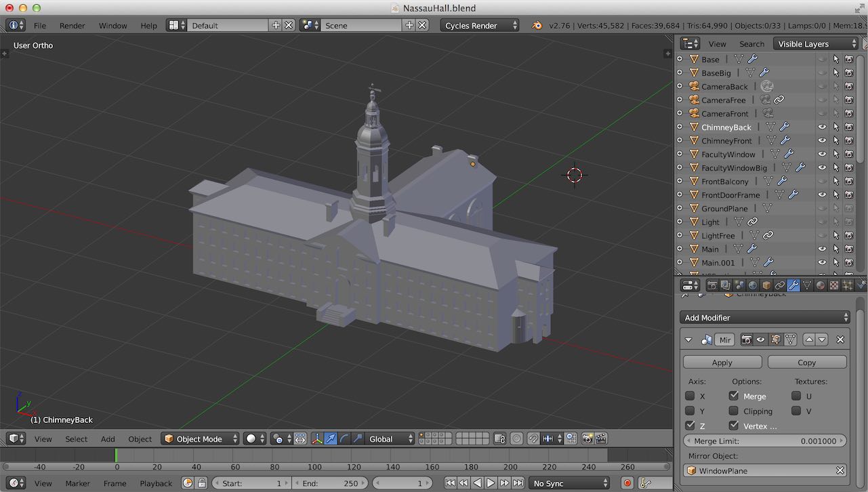Click the lock layers icon in 3D header
This screenshot has width=868, height=492.
tap(499, 438)
